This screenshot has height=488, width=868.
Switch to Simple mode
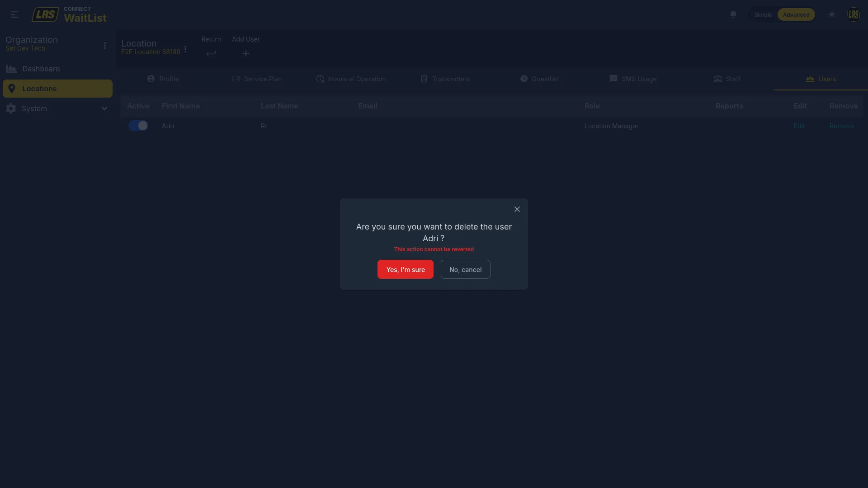[763, 15]
